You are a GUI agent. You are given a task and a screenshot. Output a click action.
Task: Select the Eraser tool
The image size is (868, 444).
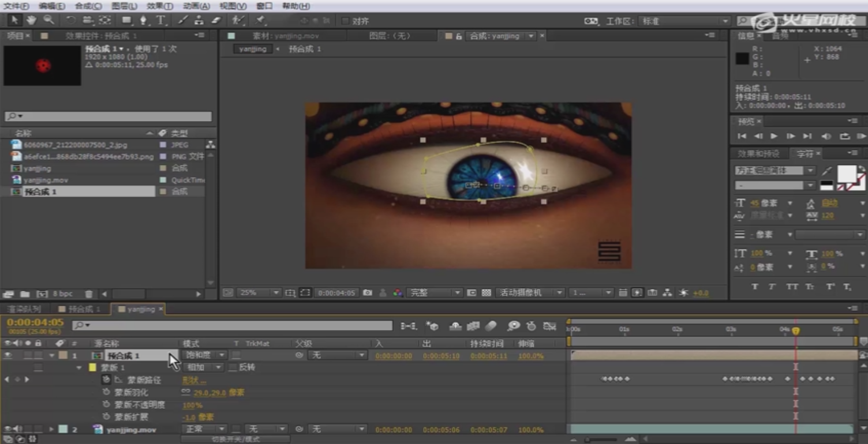[x=216, y=20]
